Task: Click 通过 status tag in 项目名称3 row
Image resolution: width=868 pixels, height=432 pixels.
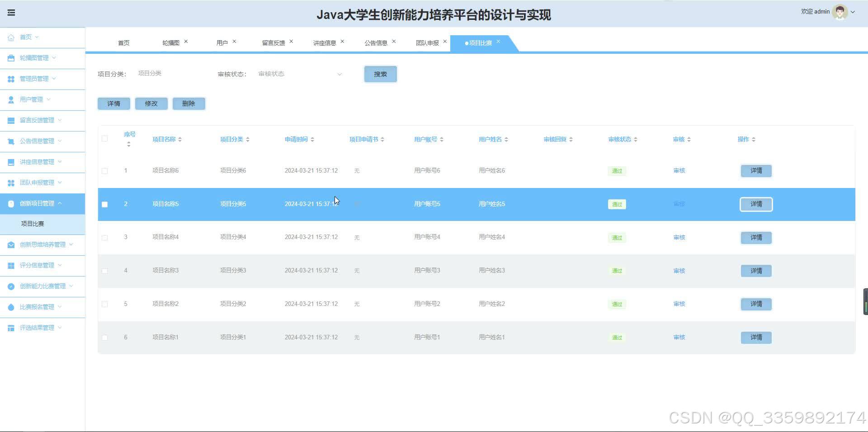Action: click(x=617, y=271)
